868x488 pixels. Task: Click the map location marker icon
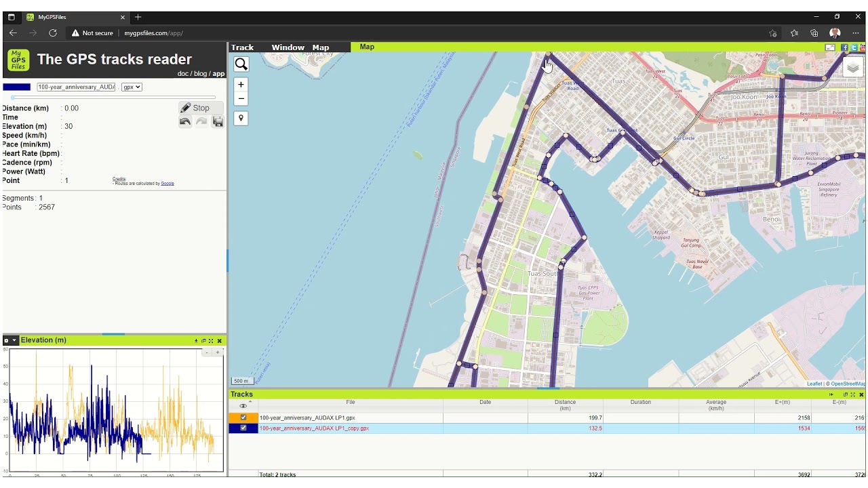pos(241,119)
